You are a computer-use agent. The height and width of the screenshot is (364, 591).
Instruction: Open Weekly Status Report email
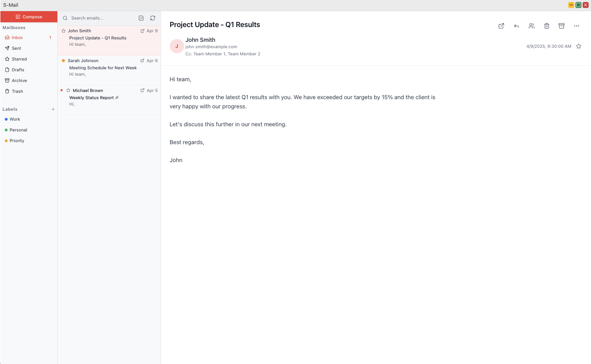tap(92, 98)
